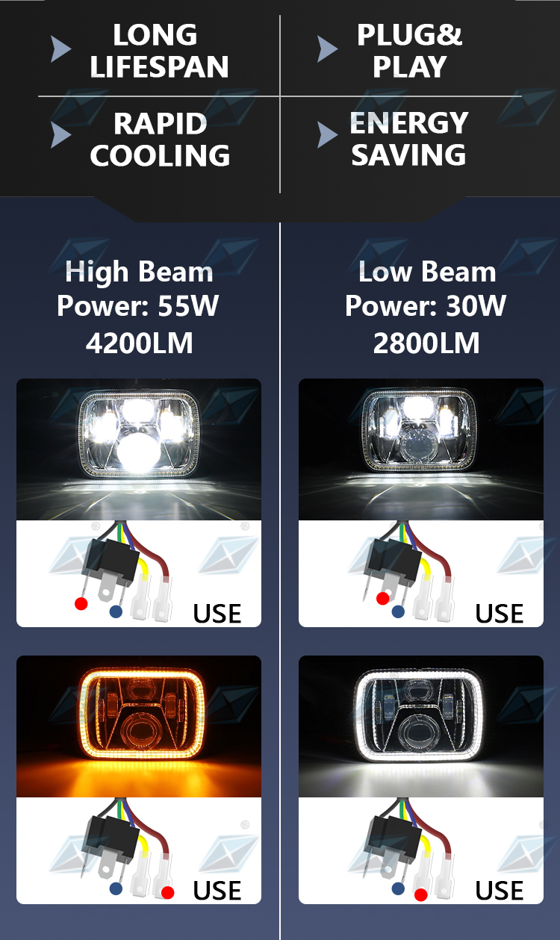Open the white halo ring headlight image
Image resolution: width=560 pixels, height=940 pixels.
tap(421, 726)
